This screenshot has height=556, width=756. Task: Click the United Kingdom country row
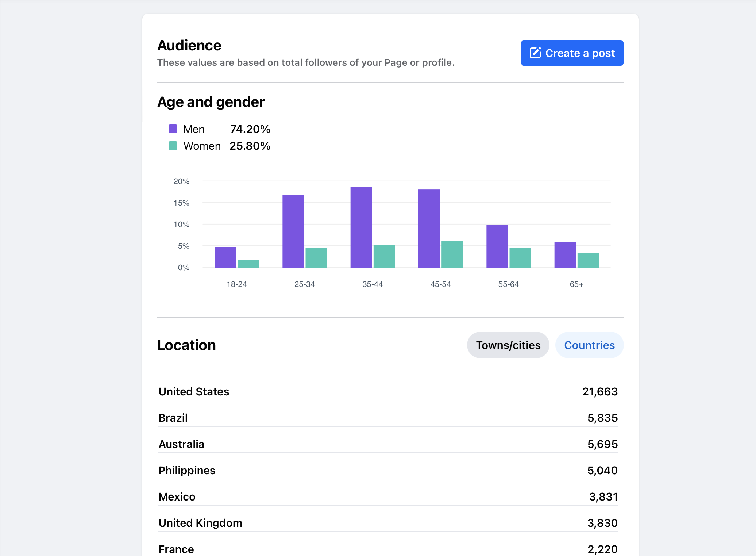click(388, 523)
